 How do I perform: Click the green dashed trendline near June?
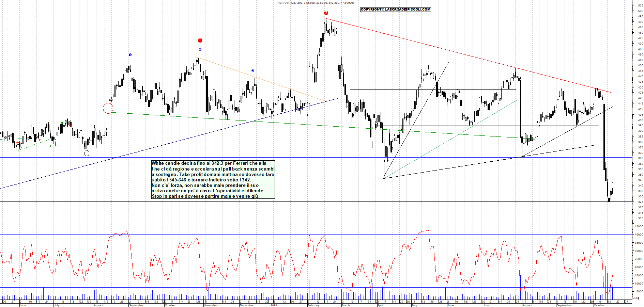(x=34, y=144)
